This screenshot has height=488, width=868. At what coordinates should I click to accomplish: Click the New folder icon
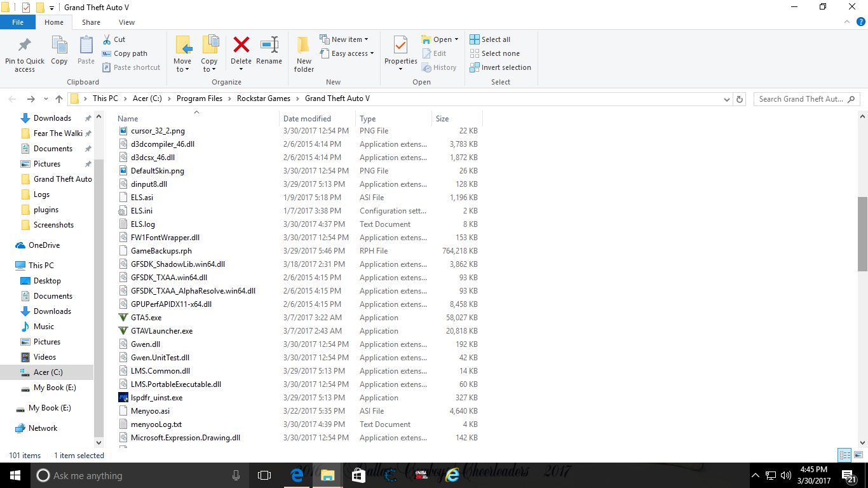coord(304,44)
